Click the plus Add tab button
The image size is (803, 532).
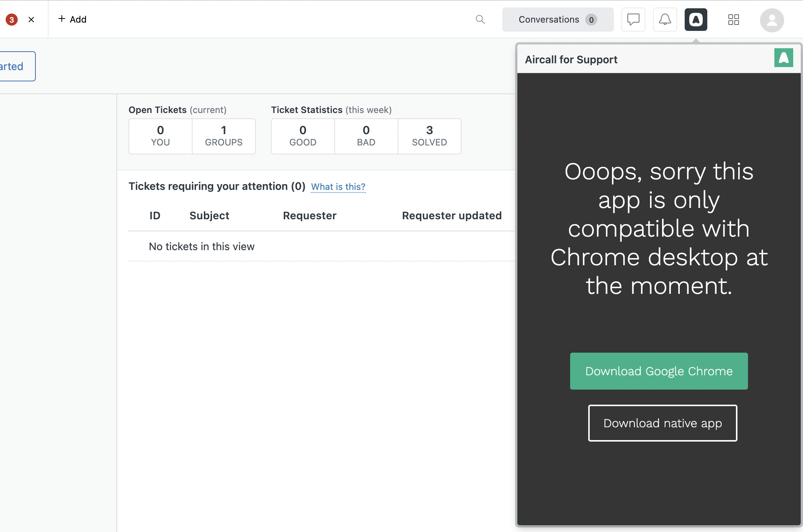pos(72,19)
